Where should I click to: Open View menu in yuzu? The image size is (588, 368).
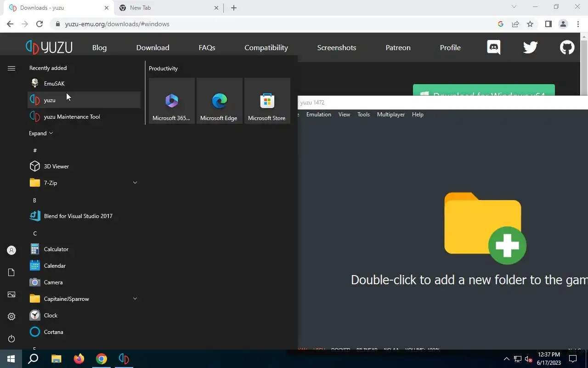(344, 115)
